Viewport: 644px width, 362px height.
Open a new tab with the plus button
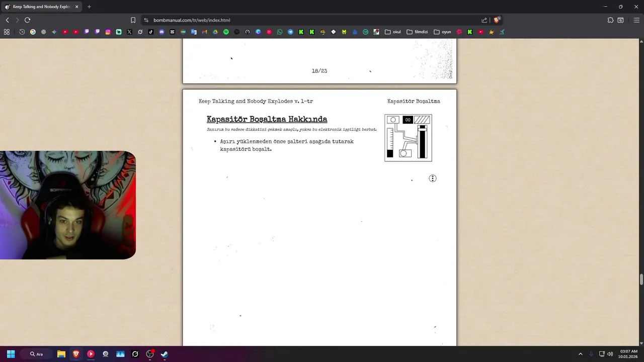[x=89, y=7]
